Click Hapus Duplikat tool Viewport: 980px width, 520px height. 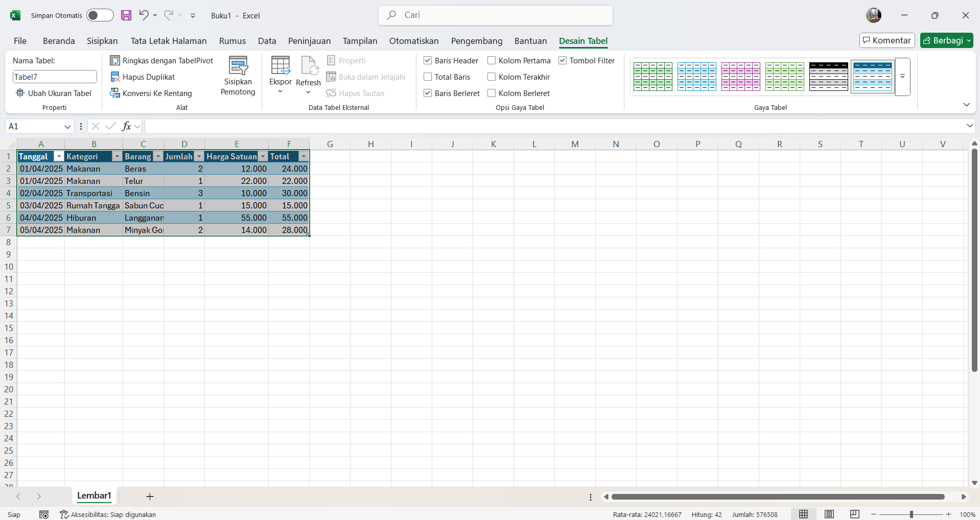pos(143,77)
